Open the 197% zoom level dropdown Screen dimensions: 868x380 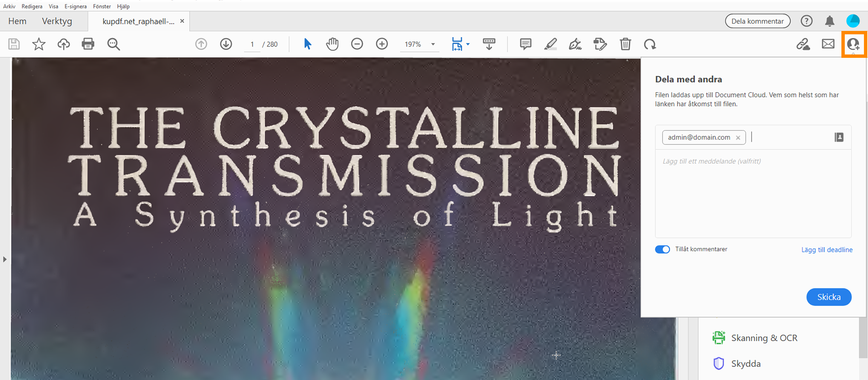coord(433,44)
